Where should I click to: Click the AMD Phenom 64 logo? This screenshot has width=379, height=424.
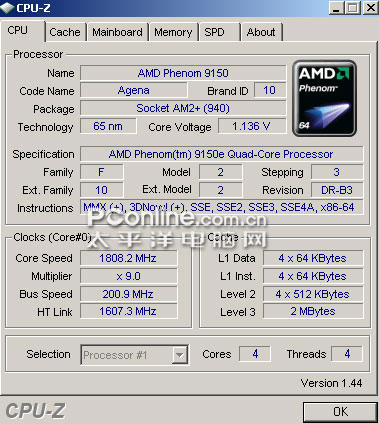coord(324,98)
